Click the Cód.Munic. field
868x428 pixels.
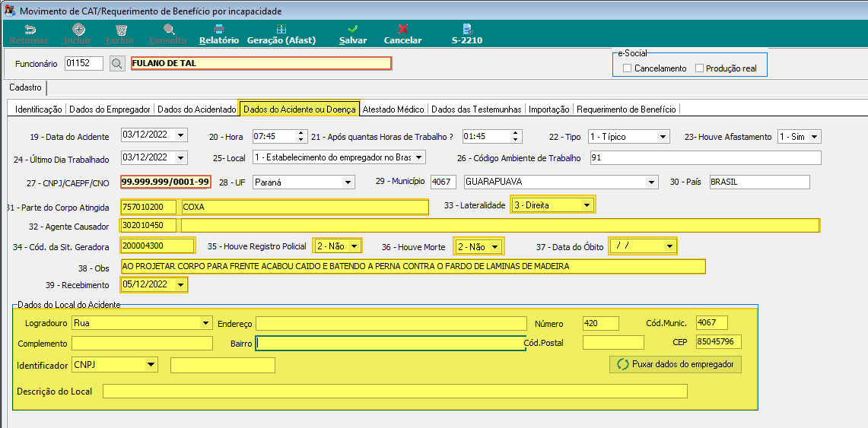tap(712, 323)
